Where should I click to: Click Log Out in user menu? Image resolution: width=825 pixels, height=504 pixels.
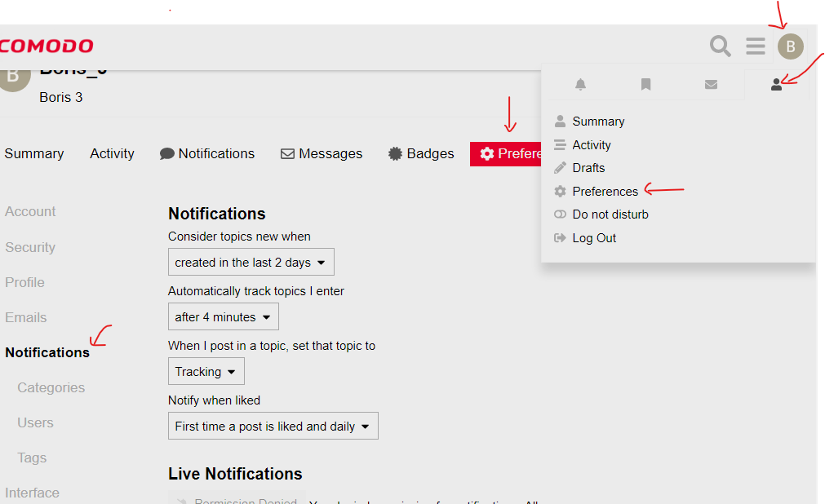(593, 238)
